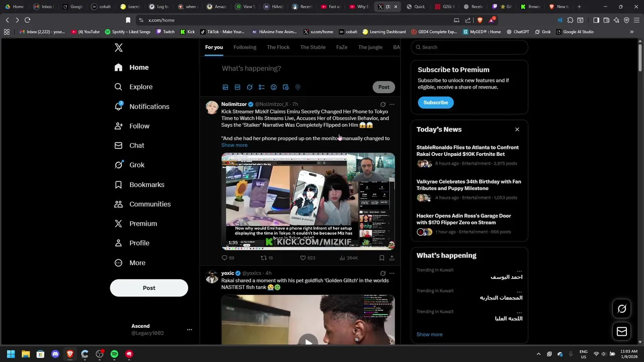This screenshot has width=644, height=362.
Task: Open account menu dots beside Ascend
Action: click(x=190, y=330)
